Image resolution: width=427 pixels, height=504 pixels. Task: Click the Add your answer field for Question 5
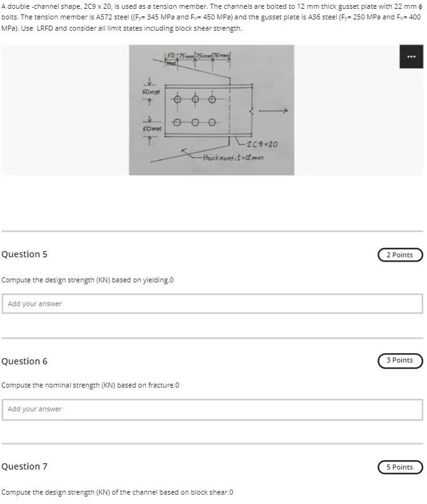coord(213,303)
